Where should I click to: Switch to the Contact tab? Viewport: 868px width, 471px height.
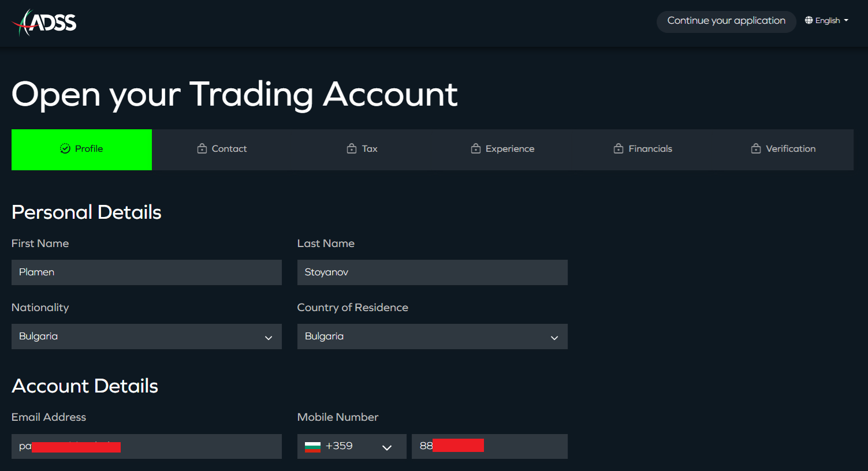222,149
